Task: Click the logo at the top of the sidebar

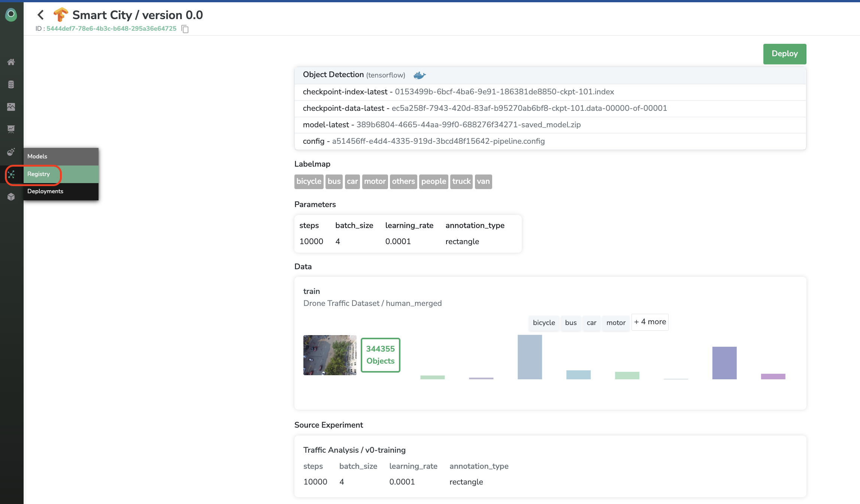Action: click(11, 15)
